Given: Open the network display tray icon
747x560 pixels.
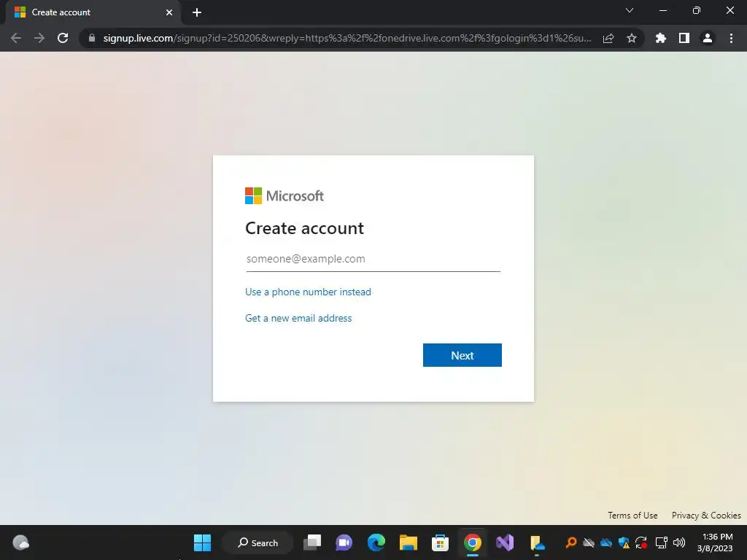Looking at the screenshot, I should (x=661, y=542).
